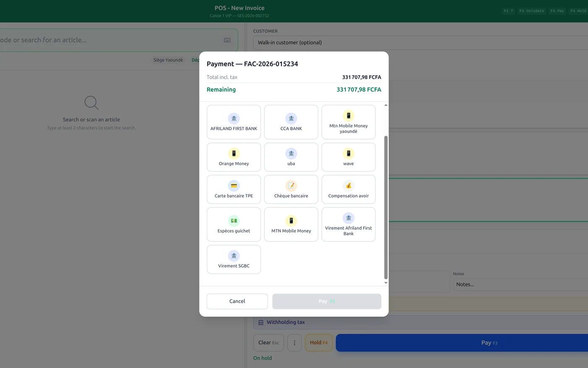Viewport: 588px width, 368px height.
Task: Pick Espèces guichet cash payment
Action: (x=234, y=224)
